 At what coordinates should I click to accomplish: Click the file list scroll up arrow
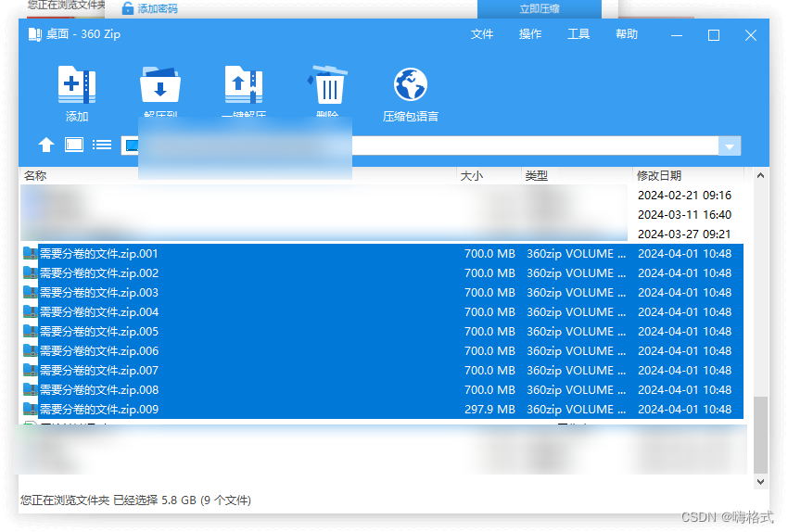coord(760,175)
